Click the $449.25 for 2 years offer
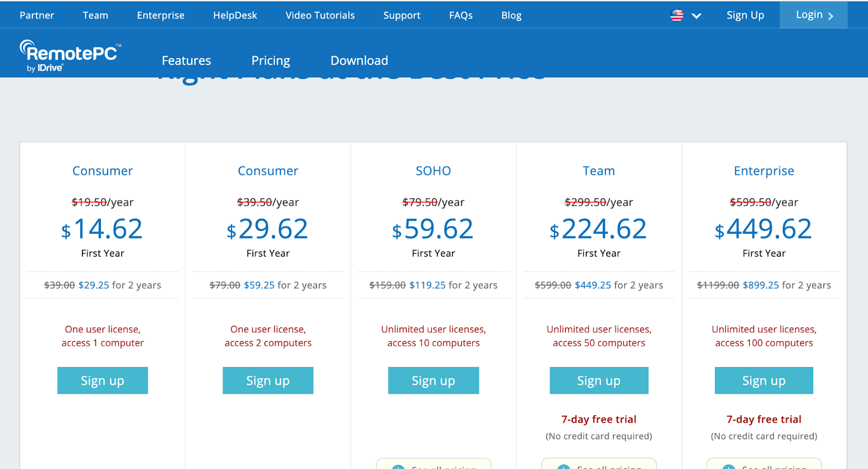This screenshot has height=469, width=868. [619, 285]
